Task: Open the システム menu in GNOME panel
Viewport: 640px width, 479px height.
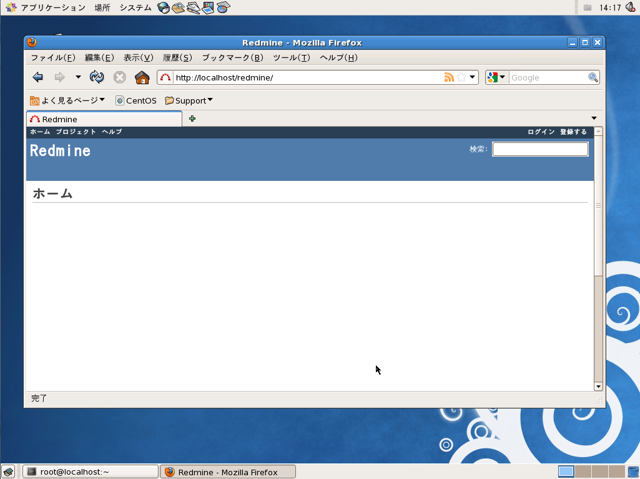Action: coord(135,7)
